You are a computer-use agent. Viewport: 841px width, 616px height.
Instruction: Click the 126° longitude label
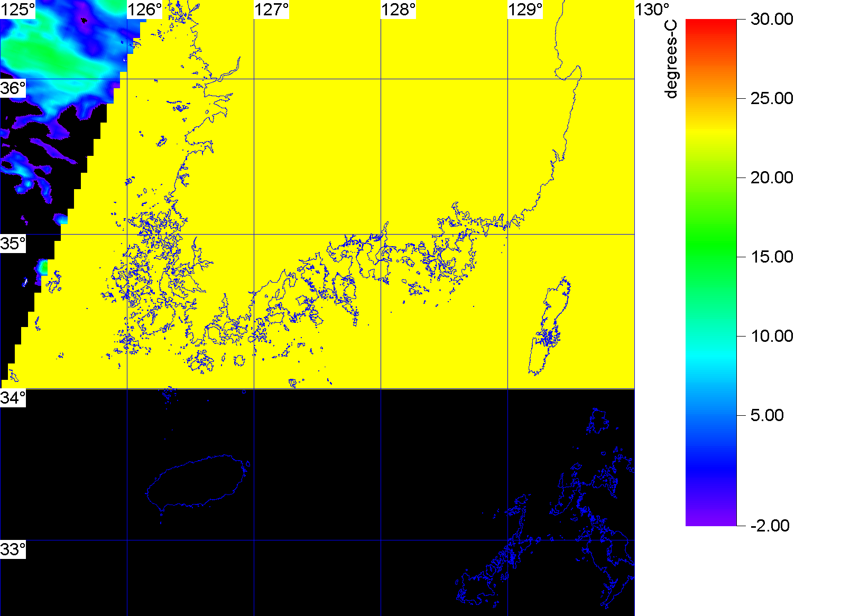click(x=145, y=10)
